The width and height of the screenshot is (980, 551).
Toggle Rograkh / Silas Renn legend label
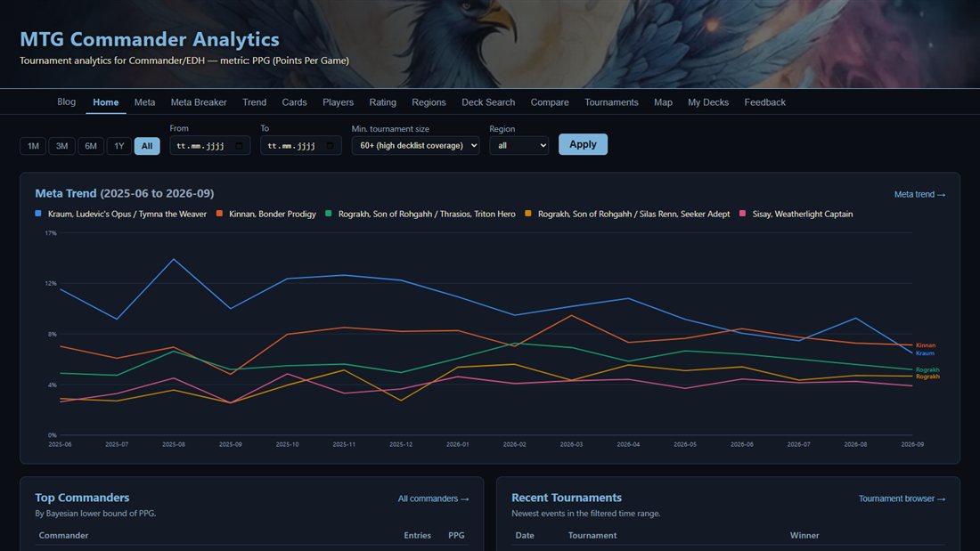point(633,214)
